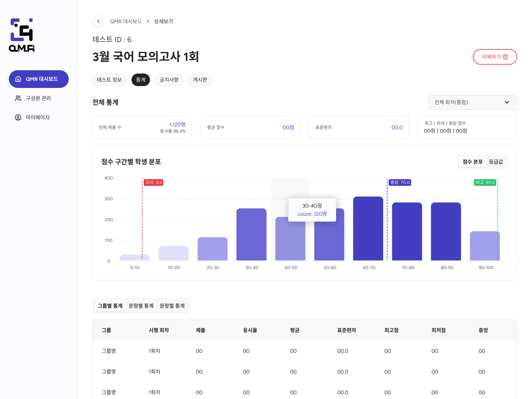Select the 문형별 통계 tab

141,306
